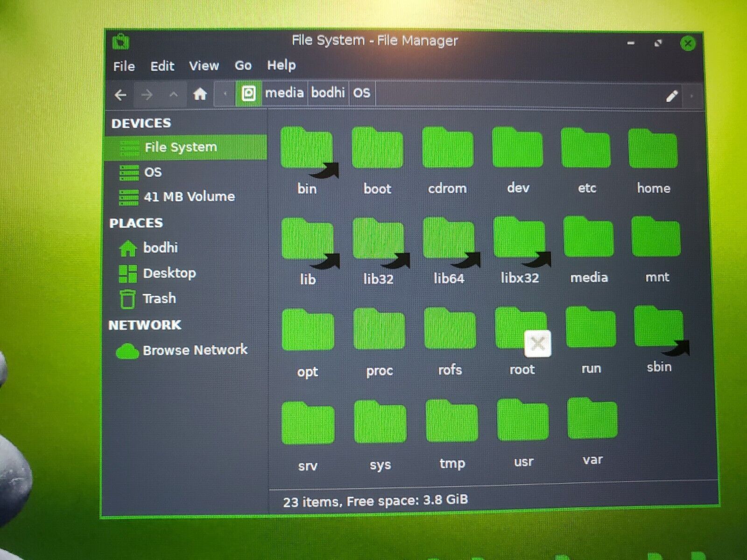
Task: Select the lib64 folder
Action: [449, 238]
